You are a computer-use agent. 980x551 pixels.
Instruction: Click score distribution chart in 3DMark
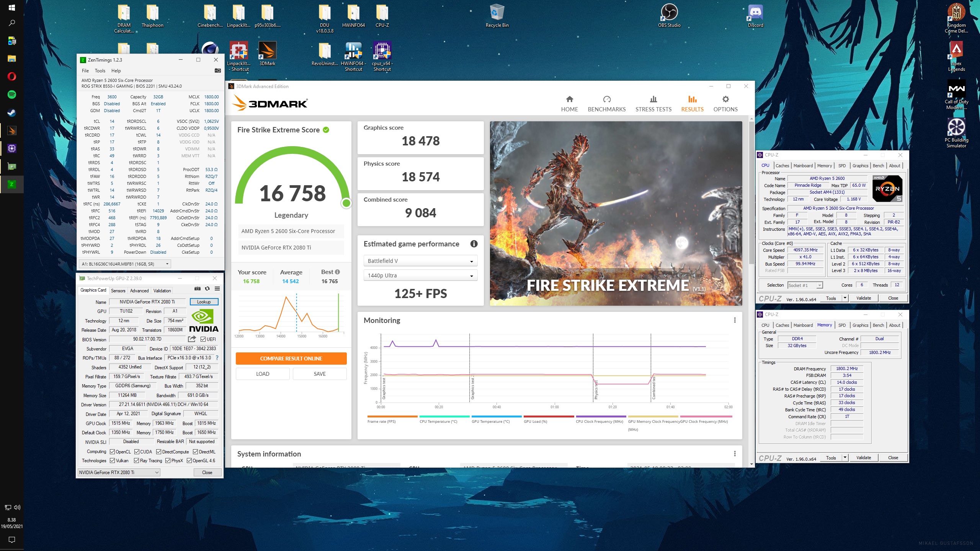(291, 315)
